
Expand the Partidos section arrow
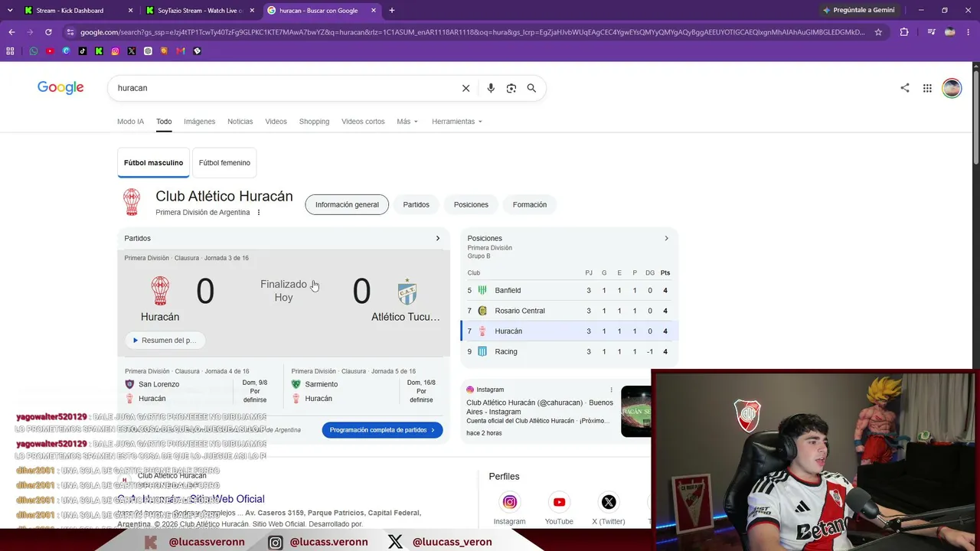438,239
